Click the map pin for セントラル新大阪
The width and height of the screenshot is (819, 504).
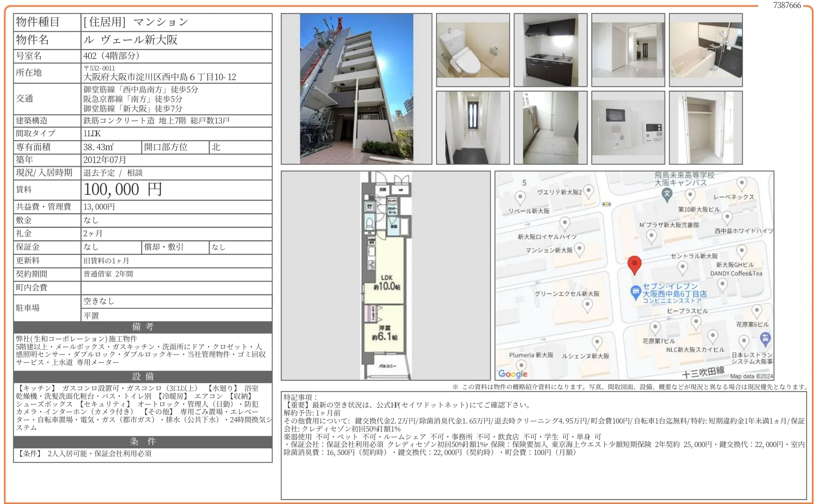coord(682,267)
